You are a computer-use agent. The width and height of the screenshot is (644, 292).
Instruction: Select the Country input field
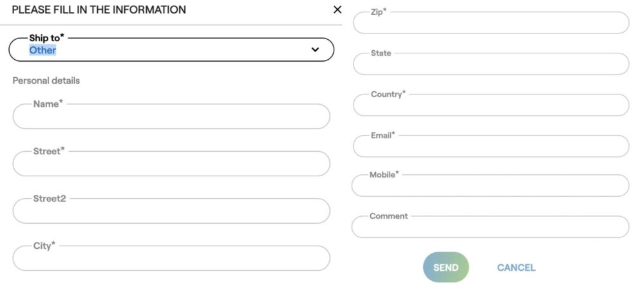pyautogui.click(x=491, y=105)
